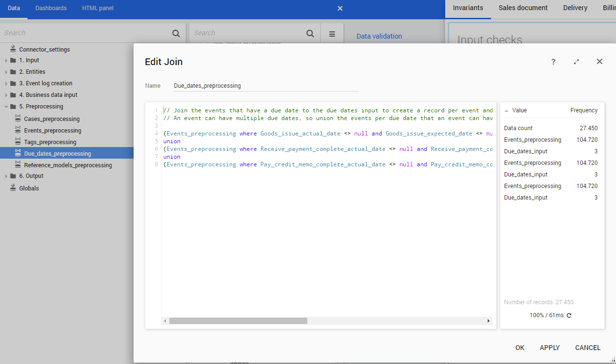Expand the 6. Output folder
The width and height of the screenshot is (616, 364).
tap(6, 175)
